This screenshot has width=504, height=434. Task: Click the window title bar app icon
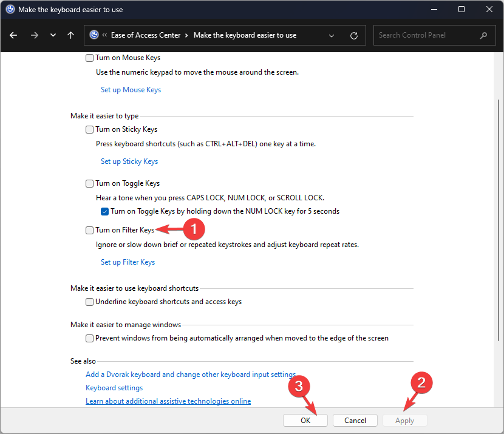[10, 9]
